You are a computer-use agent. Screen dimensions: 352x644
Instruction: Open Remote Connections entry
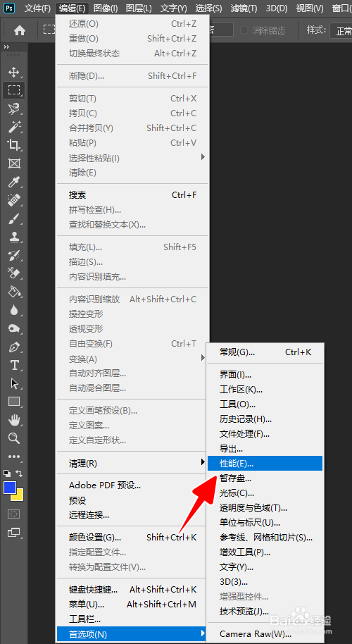click(132, 514)
